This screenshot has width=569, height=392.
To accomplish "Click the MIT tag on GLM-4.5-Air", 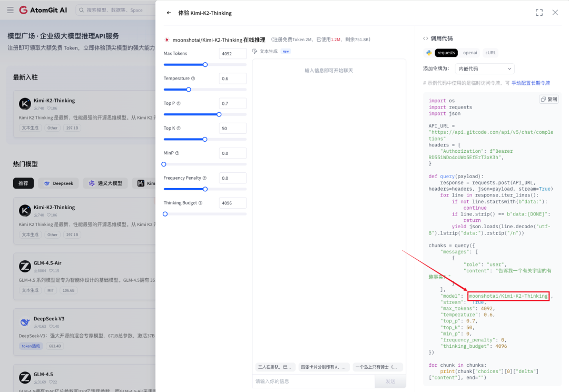I will (x=51, y=290).
